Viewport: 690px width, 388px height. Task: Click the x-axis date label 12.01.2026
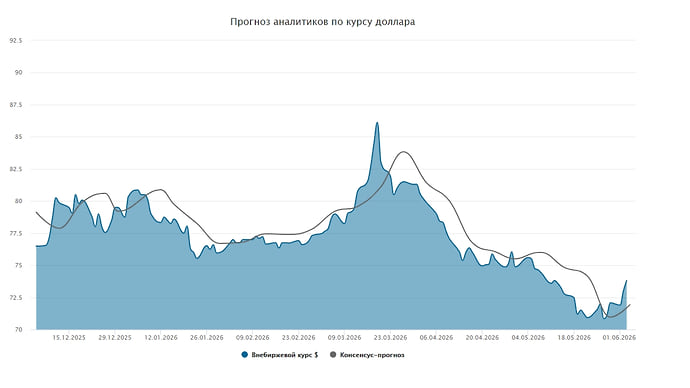point(161,338)
